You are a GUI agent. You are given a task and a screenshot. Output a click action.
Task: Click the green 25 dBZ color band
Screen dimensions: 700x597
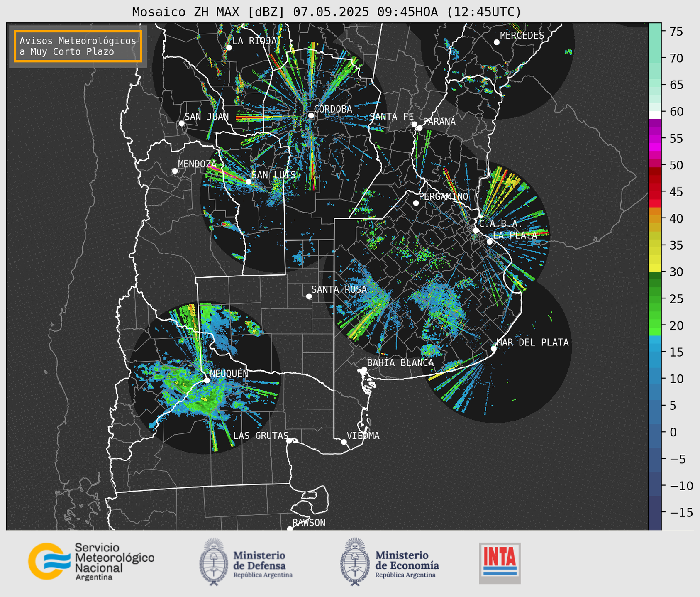pyautogui.click(x=655, y=298)
